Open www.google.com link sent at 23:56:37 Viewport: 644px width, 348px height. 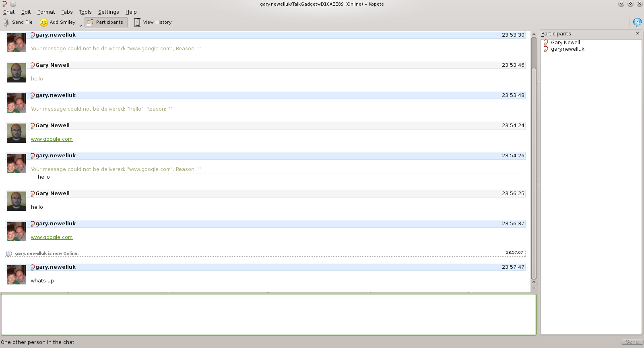[x=52, y=237]
